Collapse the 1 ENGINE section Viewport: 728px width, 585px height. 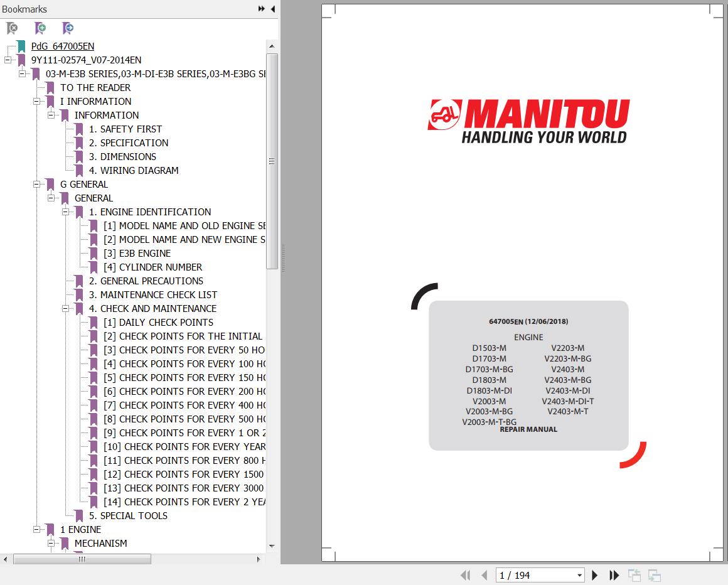pyautogui.click(x=36, y=529)
